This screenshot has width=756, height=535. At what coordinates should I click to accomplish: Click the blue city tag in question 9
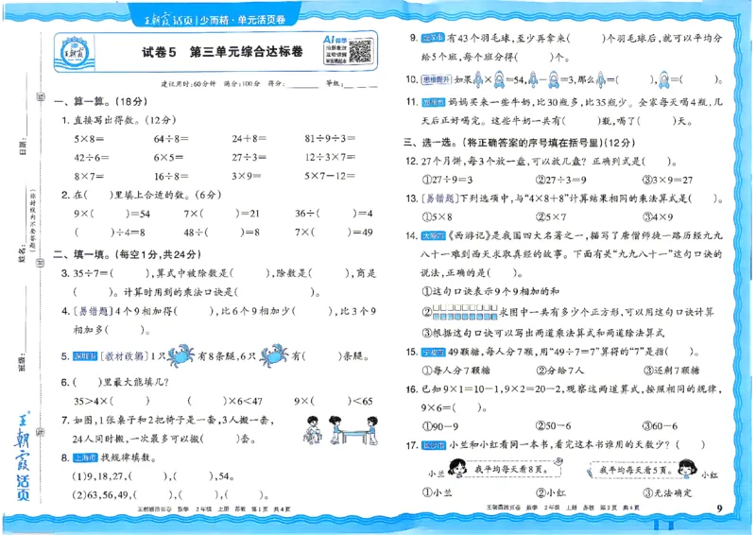click(x=433, y=38)
